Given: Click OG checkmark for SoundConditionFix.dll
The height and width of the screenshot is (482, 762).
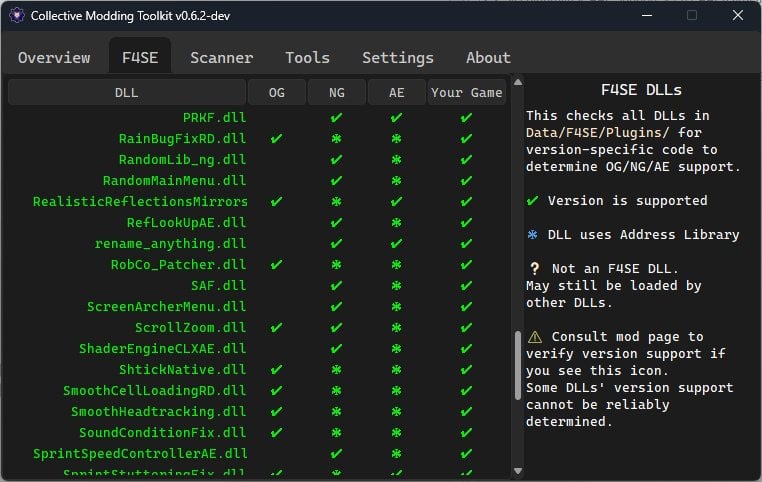Looking at the screenshot, I should coord(277,432).
